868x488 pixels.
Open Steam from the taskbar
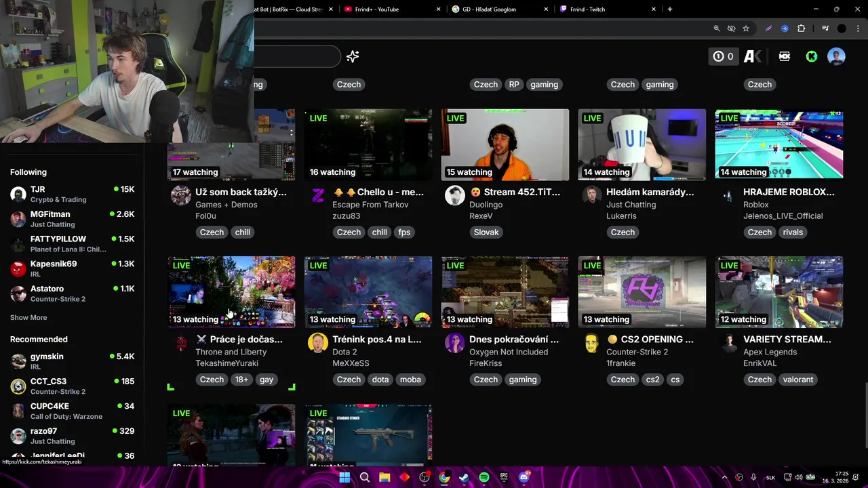coord(464,477)
